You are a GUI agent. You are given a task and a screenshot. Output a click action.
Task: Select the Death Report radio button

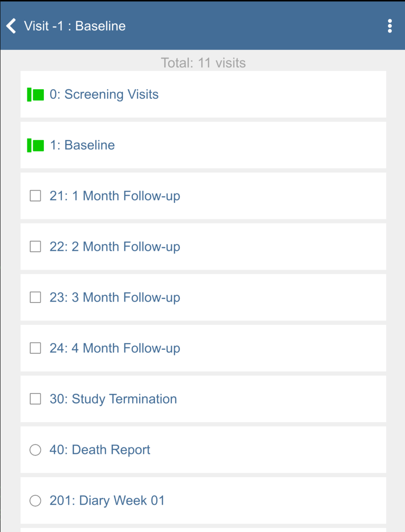[35, 450]
